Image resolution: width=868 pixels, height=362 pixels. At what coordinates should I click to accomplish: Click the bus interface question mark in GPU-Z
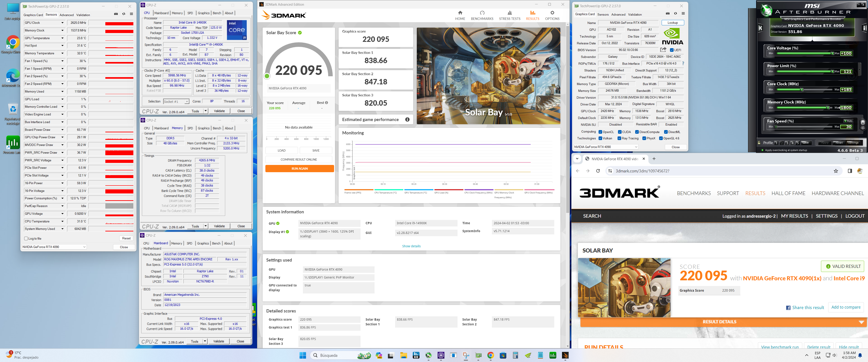683,63
